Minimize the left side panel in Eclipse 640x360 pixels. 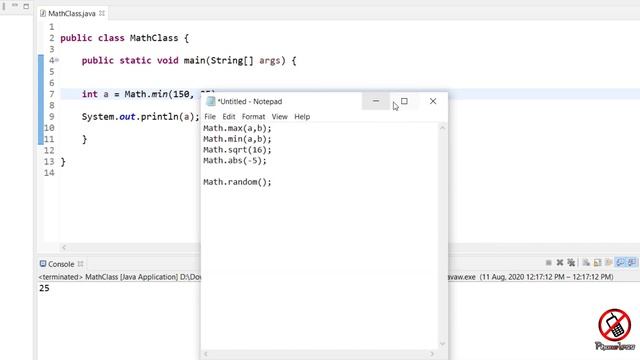(x=15, y=5)
